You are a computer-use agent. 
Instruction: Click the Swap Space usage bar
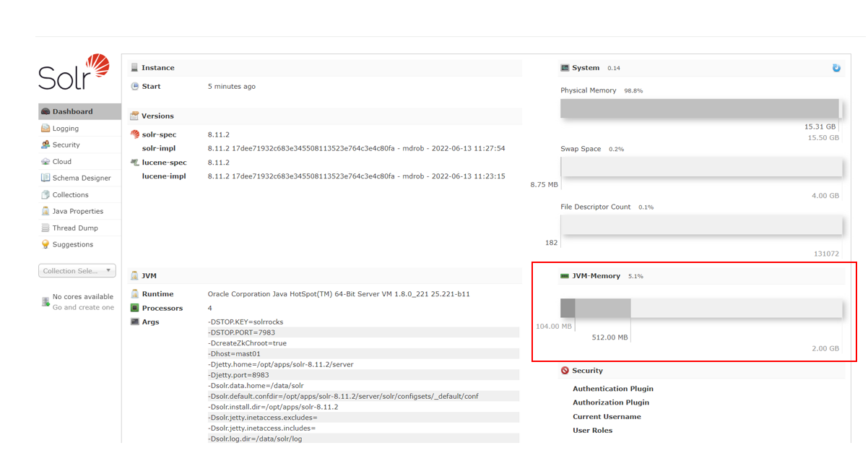(x=701, y=167)
